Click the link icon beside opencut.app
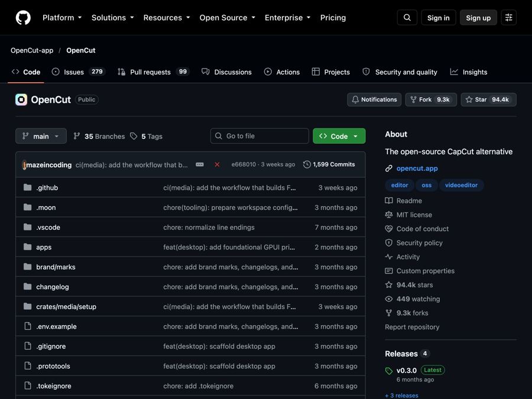This screenshot has width=532, height=399. [x=389, y=168]
